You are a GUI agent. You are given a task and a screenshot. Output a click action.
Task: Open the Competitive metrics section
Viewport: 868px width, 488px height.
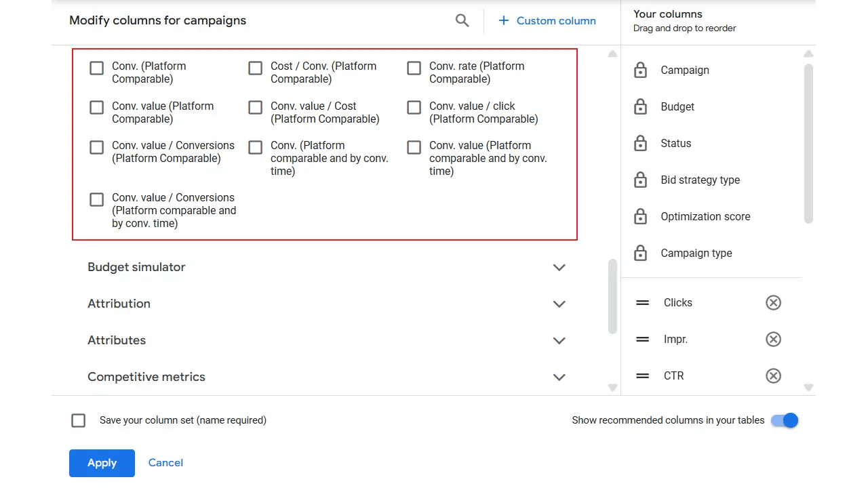pos(559,377)
